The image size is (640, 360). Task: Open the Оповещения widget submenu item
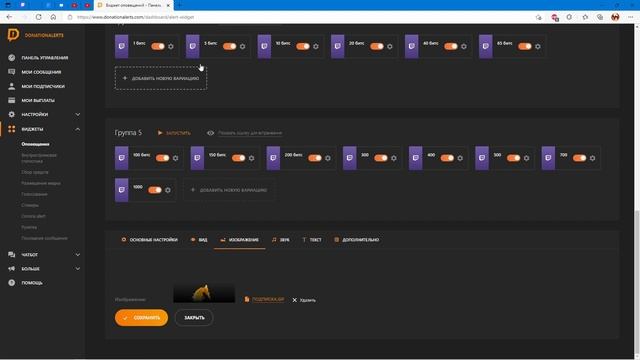coord(36,144)
